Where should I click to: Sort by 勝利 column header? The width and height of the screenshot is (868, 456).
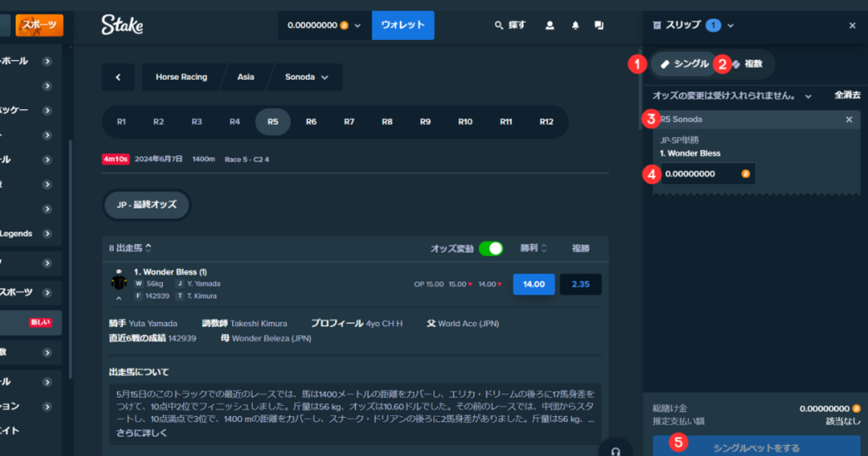point(534,248)
